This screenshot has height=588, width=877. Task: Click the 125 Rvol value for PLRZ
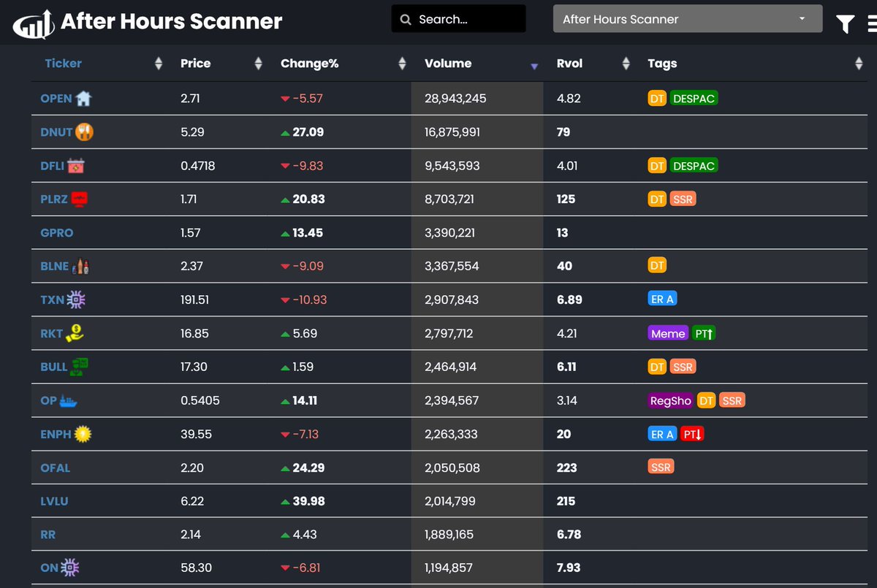[566, 199]
